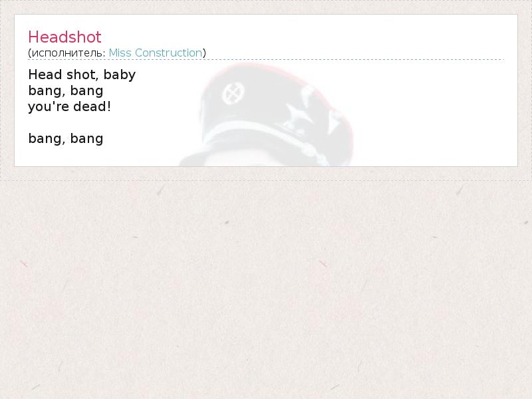The height and width of the screenshot is (399, 532).
Task: Click the beige textured background below the card
Action: coord(266,289)
